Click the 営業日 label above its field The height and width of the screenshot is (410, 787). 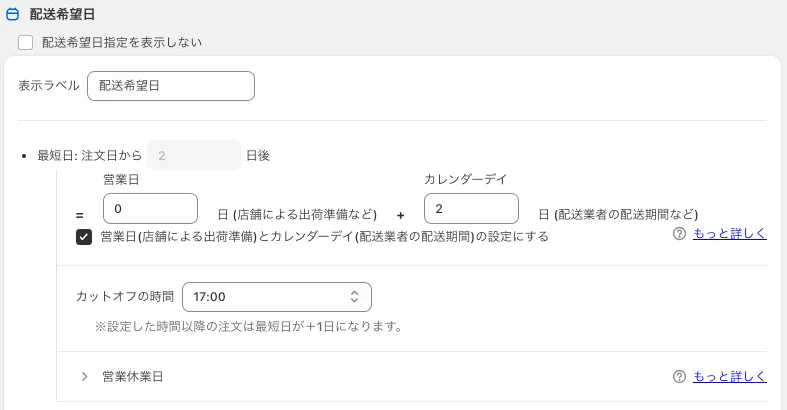click(121, 179)
